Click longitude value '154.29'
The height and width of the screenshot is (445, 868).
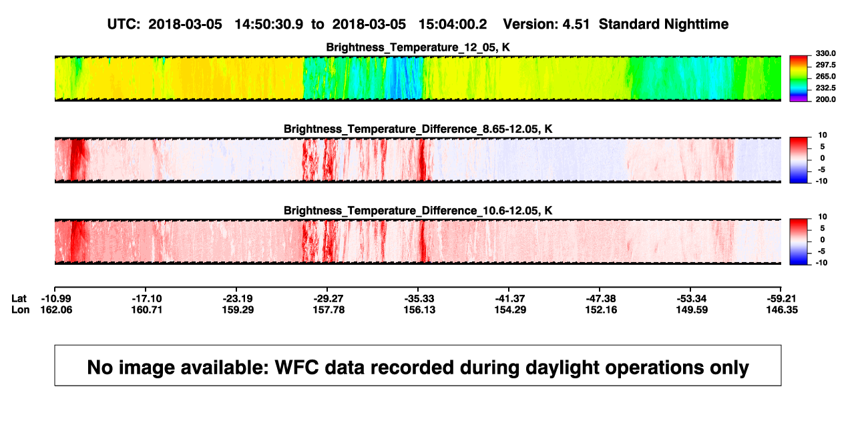tap(511, 310)
